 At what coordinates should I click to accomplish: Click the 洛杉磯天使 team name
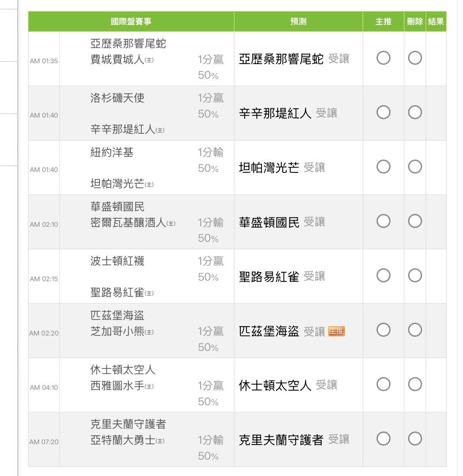118,98
